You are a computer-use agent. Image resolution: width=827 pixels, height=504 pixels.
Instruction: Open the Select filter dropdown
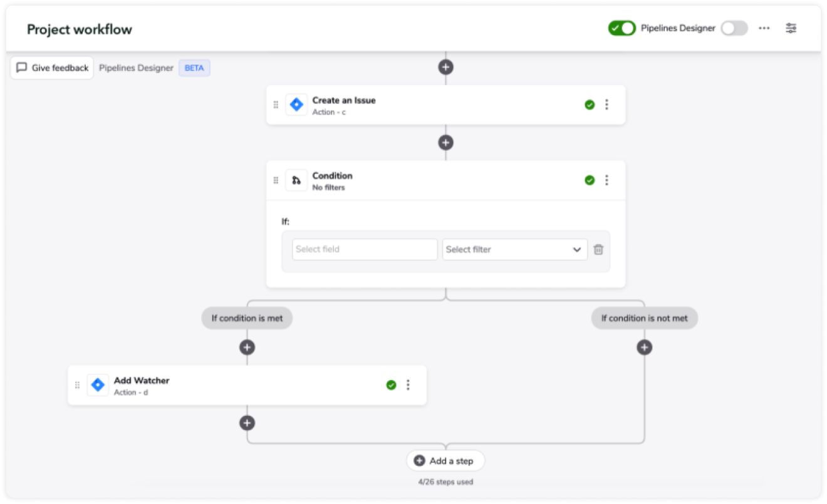coord(514,249)
